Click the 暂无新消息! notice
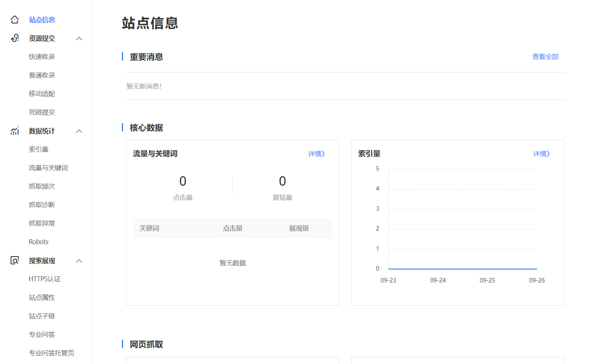 (144, 86)
